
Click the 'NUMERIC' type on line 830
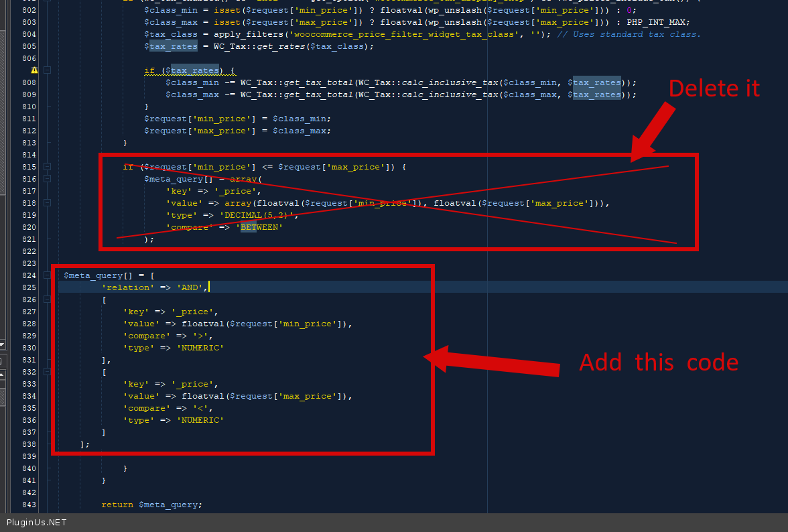pyautogui.click(x=199, y=348)
